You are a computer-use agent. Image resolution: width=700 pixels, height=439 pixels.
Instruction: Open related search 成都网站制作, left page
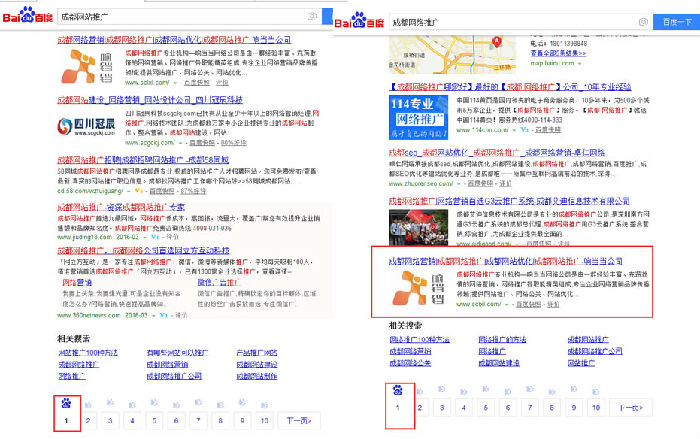click(257, 376)
